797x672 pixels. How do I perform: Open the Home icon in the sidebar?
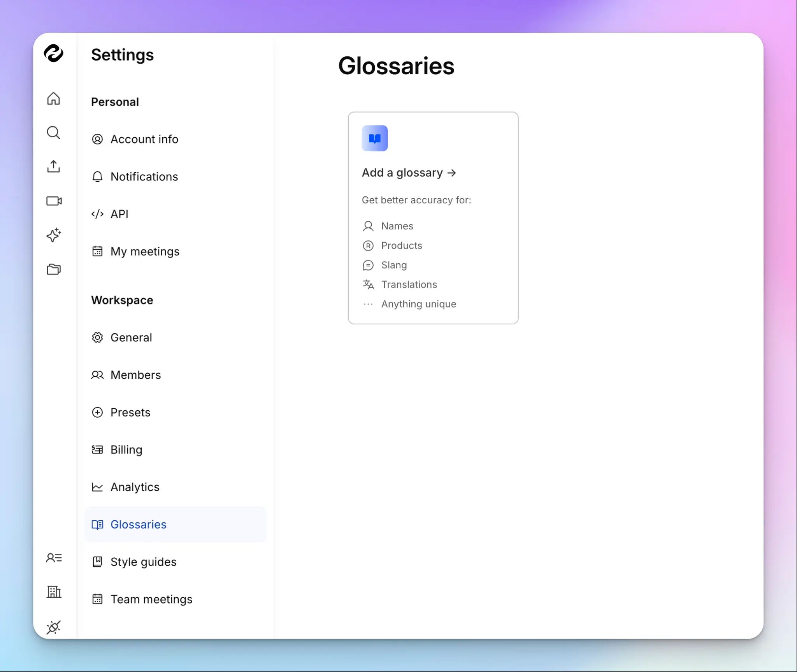pos(54,99)
